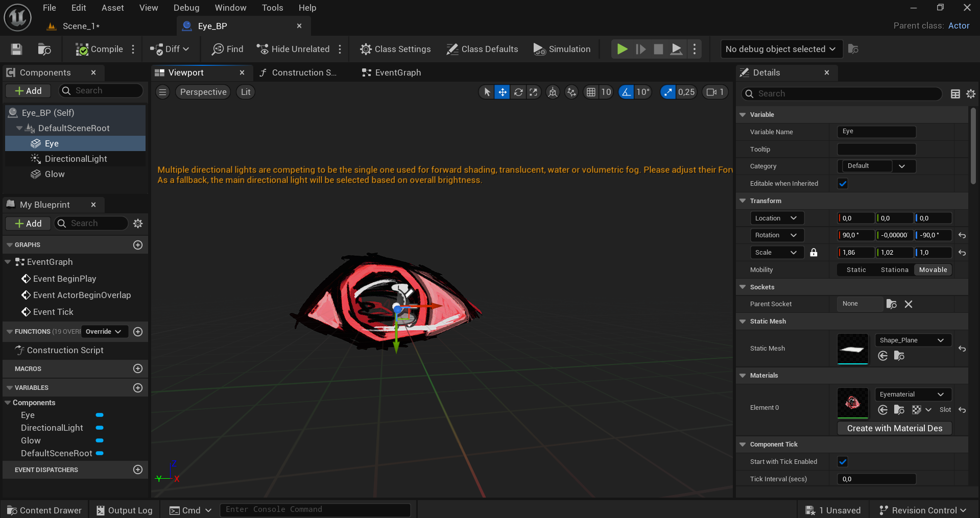Clear the Parent Socket with X icon
Viewport: 980px width, 518px height.
coord(909,304)
